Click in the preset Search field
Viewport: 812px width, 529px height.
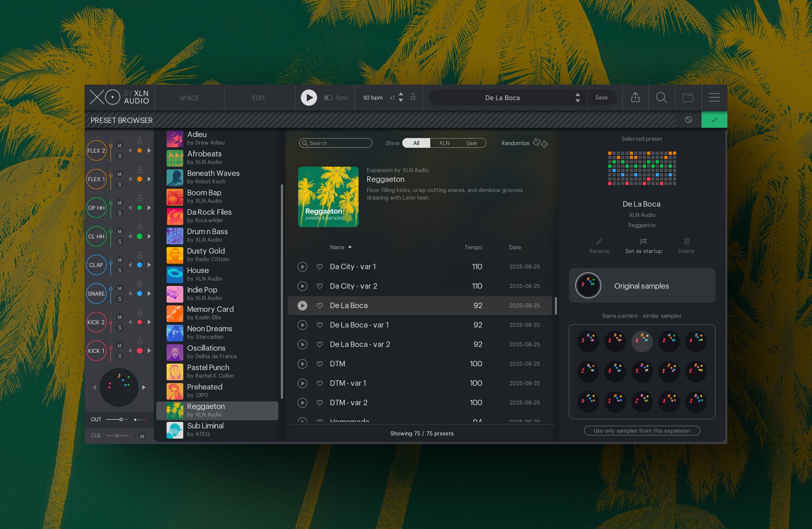click(x=336, y=143)
